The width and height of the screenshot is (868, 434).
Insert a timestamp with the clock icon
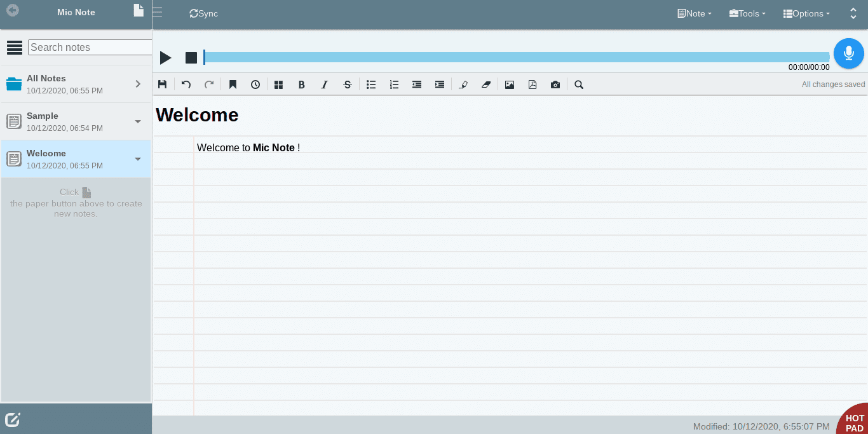tap(255, 85)
